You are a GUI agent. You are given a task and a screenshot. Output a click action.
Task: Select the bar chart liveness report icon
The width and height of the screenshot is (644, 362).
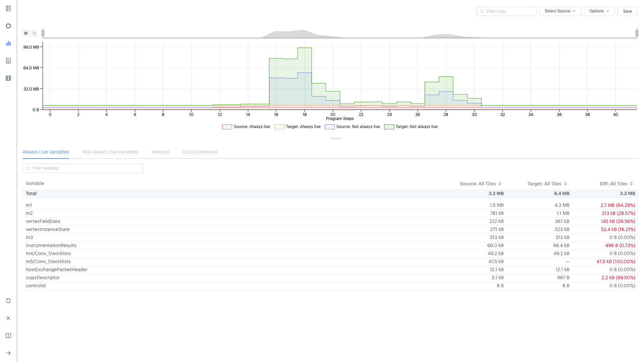point(8,43)
